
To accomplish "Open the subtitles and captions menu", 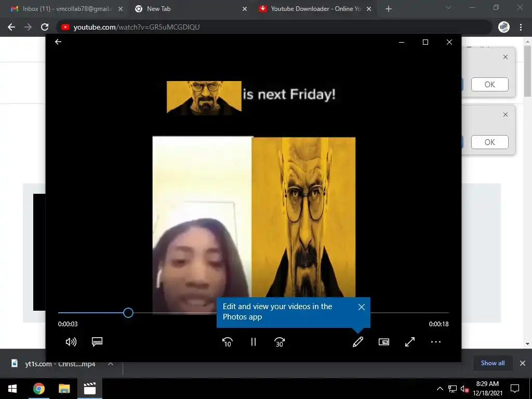I will pos(97,342).
